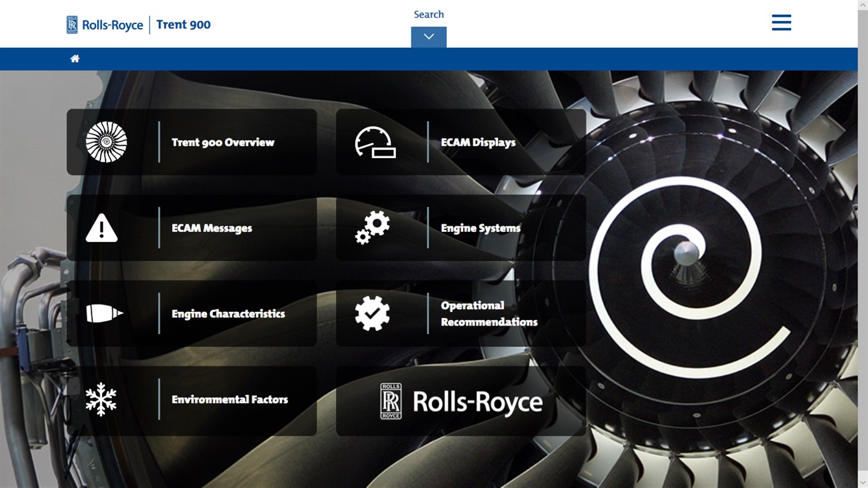Image resolution: width=868 pixels, height=488 pixels.
Task: Select the snowflake icon for Environmental Factors
Action: pos(101,399)
